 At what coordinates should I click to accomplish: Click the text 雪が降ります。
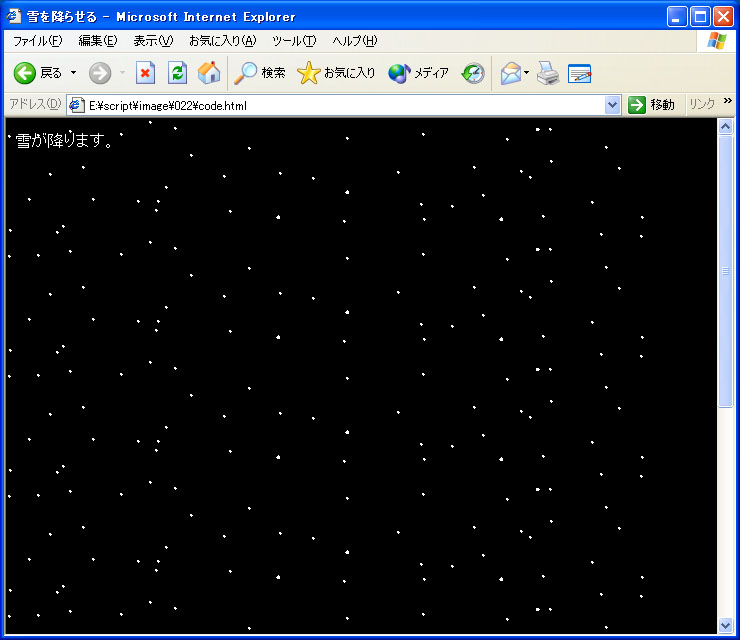pyautogui.click(x=64, y=140)
